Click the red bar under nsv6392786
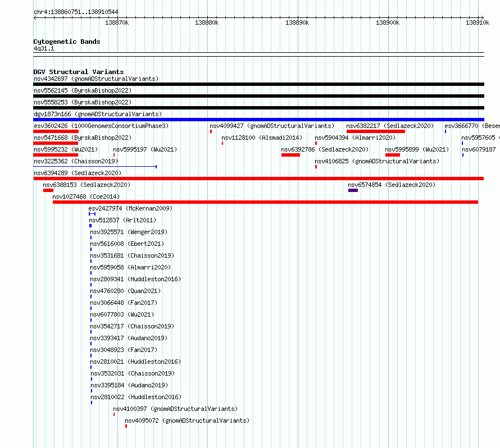Viewport: 500px width, 448px height. coord(290,155)
